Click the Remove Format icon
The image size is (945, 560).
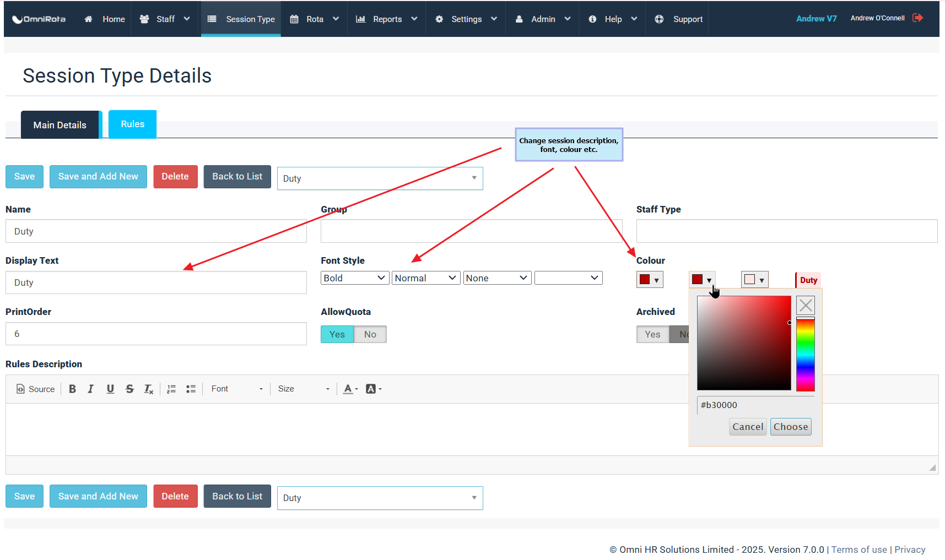(148, 389)
